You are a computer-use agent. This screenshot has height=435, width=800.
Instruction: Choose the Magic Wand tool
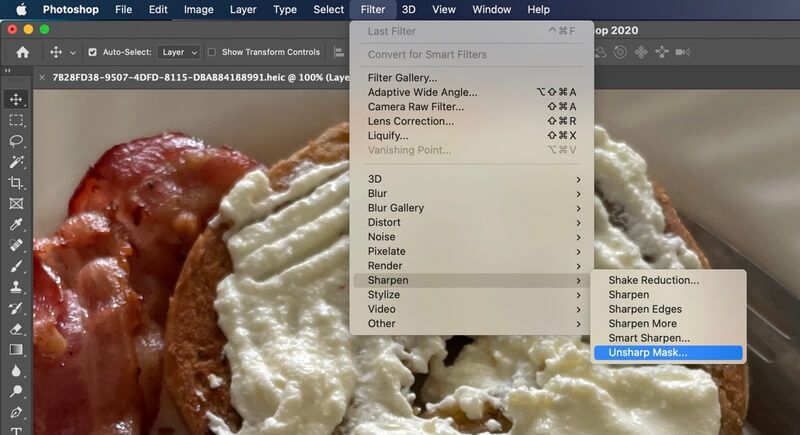(16, 162)
